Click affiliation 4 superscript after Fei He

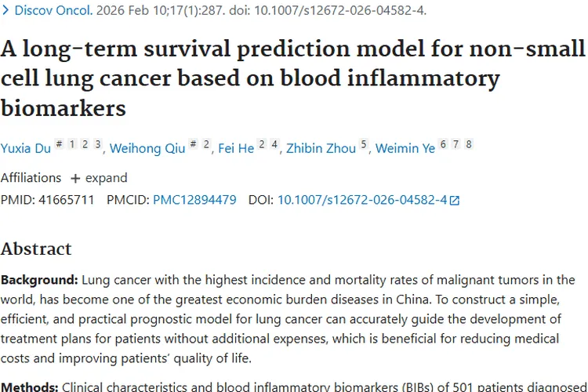point(274,144)
